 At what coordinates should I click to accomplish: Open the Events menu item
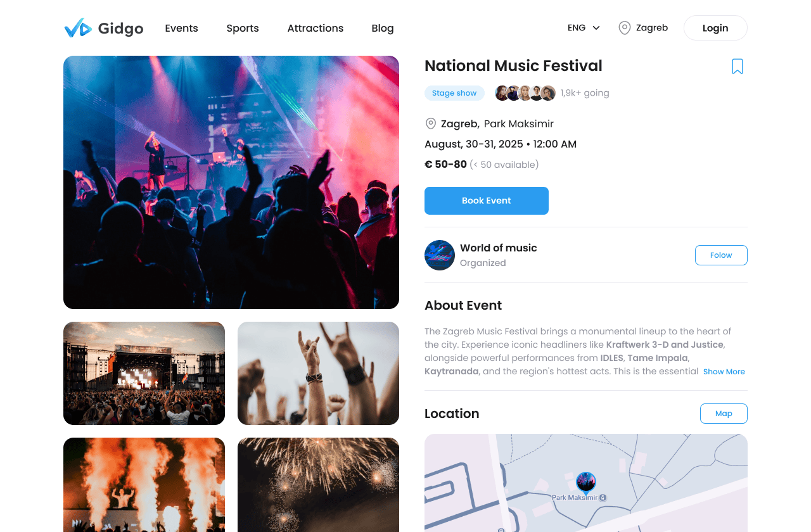[181, 28]
